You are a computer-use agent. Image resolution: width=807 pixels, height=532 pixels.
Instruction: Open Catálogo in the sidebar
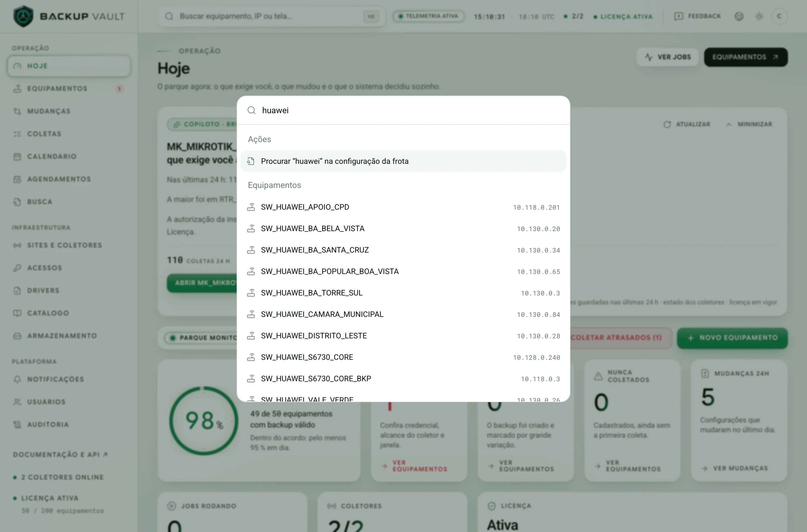click(x=69, y=313)
